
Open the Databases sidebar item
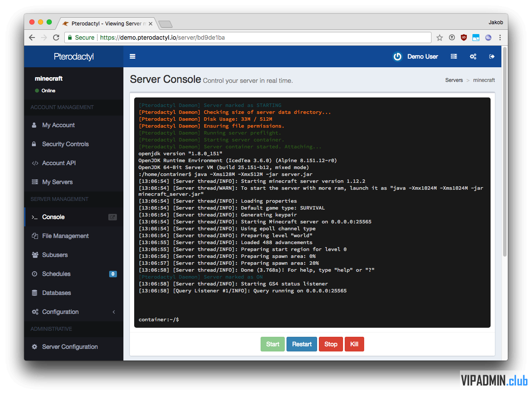[x=56, y=293]
